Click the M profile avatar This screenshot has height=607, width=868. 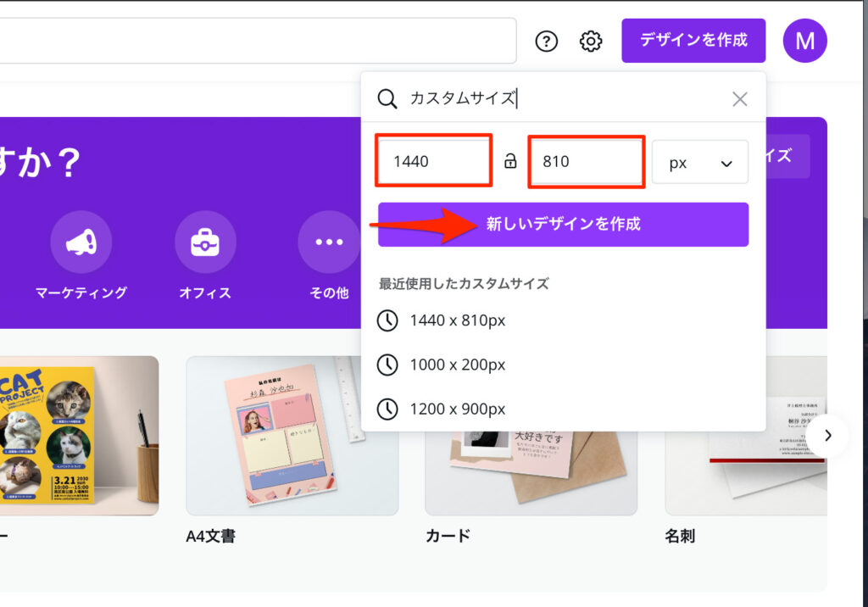(x=804, y=41)
